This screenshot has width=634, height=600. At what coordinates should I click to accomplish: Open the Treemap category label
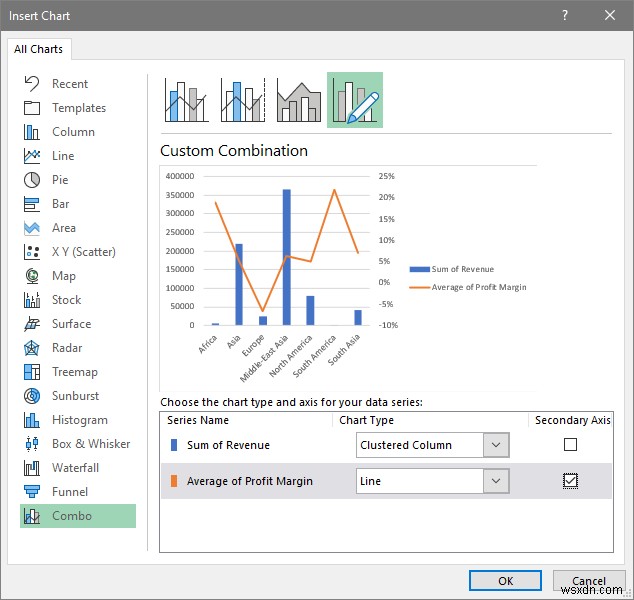pos(75,372)
